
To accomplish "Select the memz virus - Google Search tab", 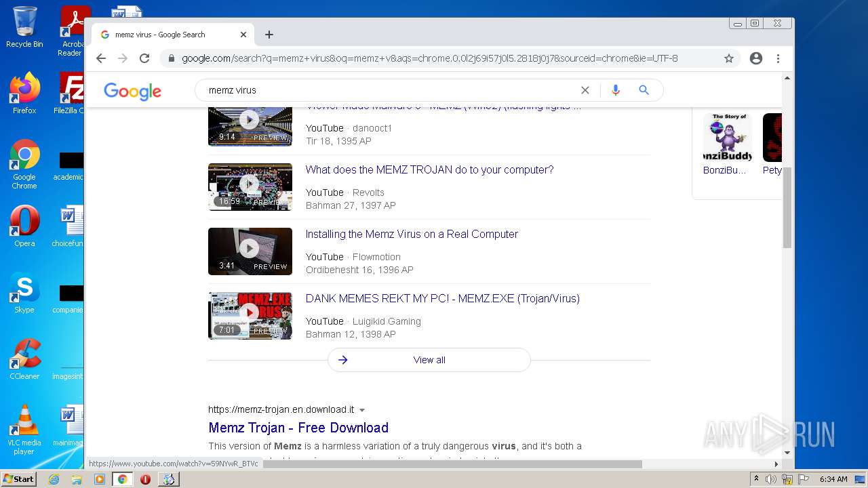I will (x=173, y=35).
